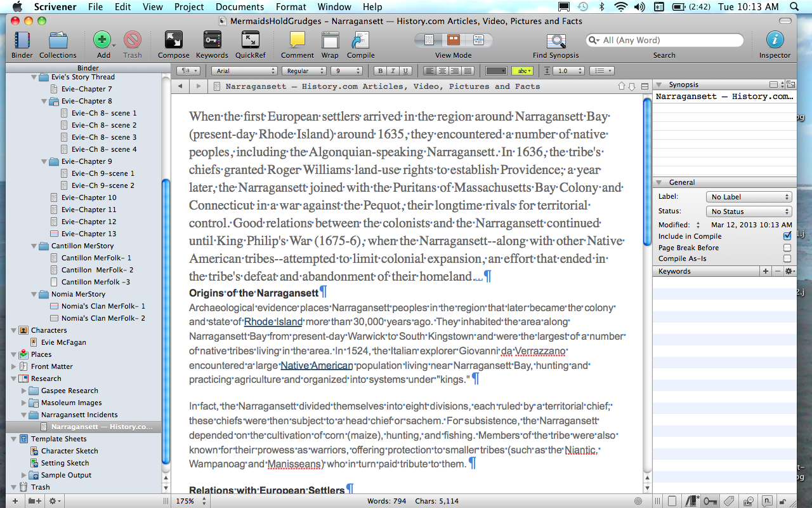Open the File menu

(x=95, y=7)
